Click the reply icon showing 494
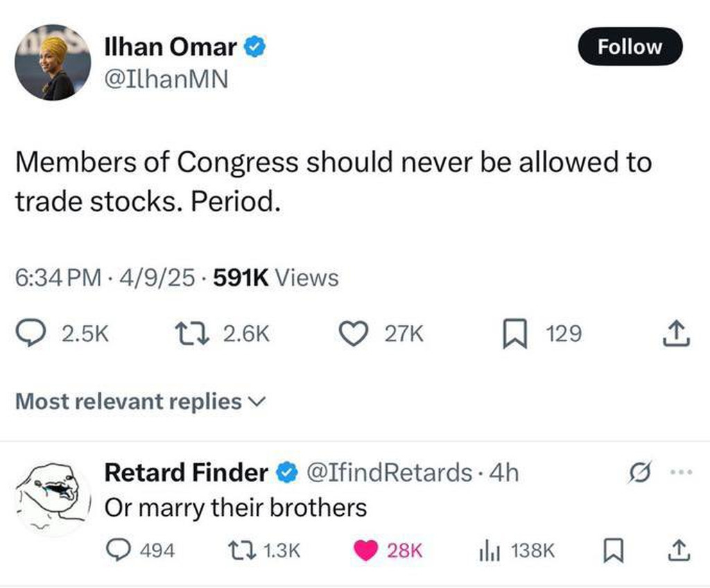The width and height of the screenshot is (710, 588). pos(118,550)
